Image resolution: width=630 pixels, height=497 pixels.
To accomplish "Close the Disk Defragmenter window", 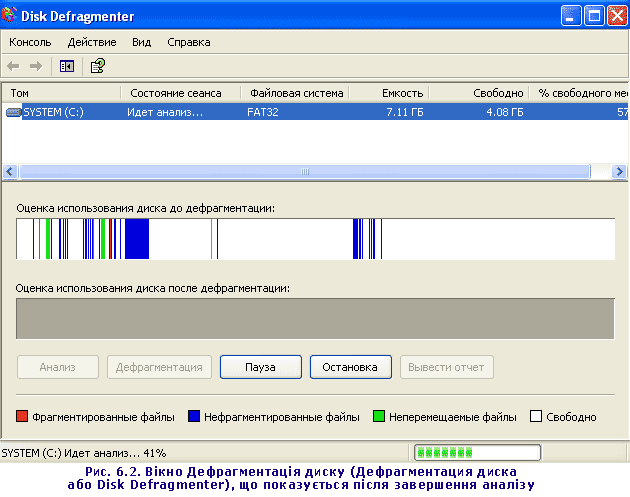I will pos(617,16).
